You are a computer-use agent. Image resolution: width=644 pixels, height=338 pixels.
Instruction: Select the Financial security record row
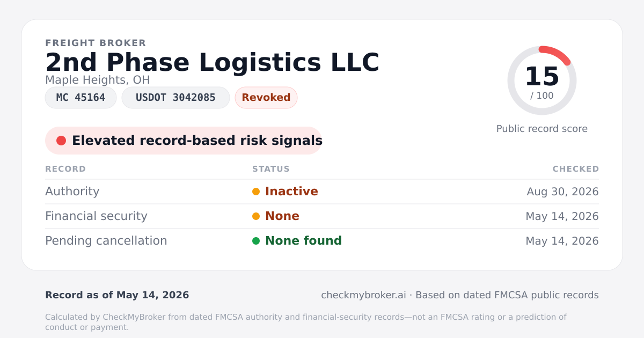[322, 216]
